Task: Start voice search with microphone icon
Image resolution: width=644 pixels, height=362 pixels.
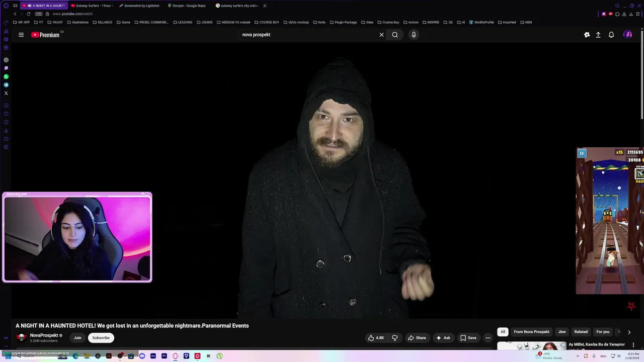Action: coord(414,35)
